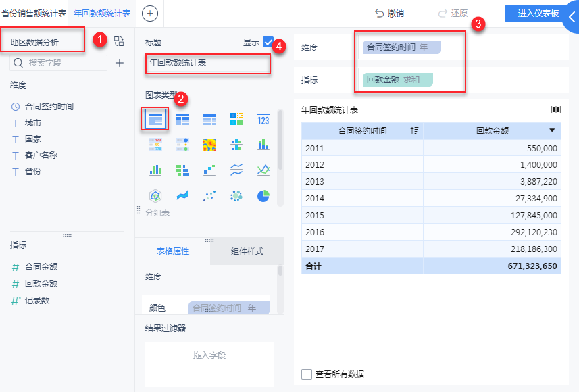Image resolution: width=579 pixels, height=392 pixels.
Task: Select the multi-series split bar chart type
Action: [236, 145]
